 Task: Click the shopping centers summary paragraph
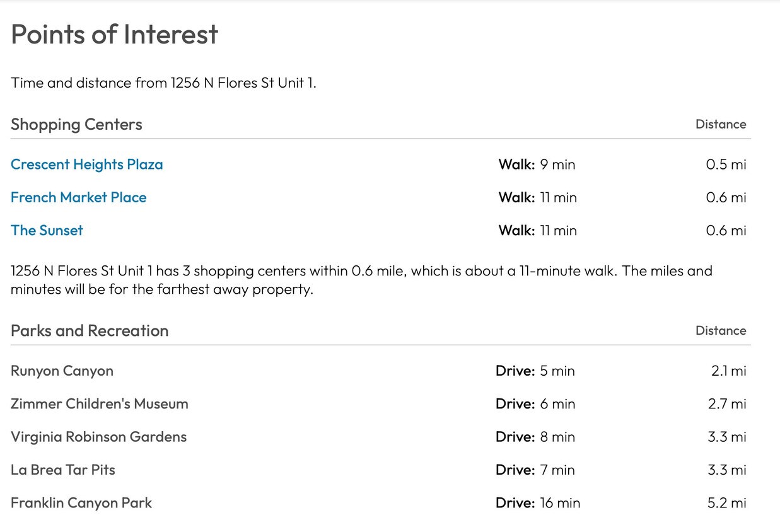(x=361, y=280)
